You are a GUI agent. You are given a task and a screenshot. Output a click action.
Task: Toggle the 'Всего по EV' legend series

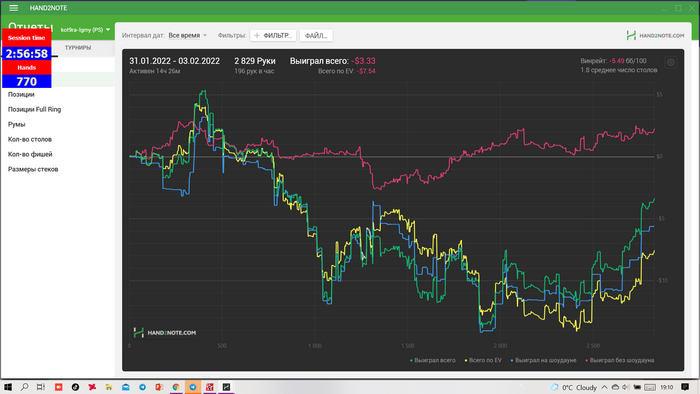483,360
